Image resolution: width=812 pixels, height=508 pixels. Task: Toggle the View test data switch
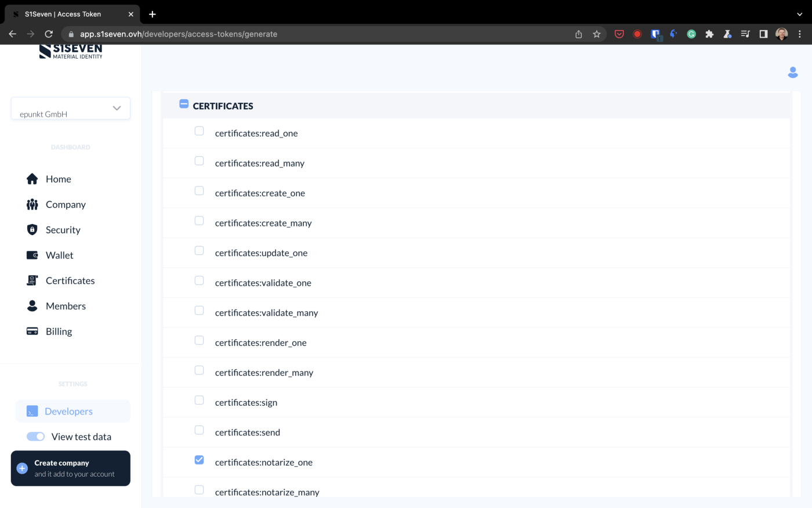(x=36, y=437)
